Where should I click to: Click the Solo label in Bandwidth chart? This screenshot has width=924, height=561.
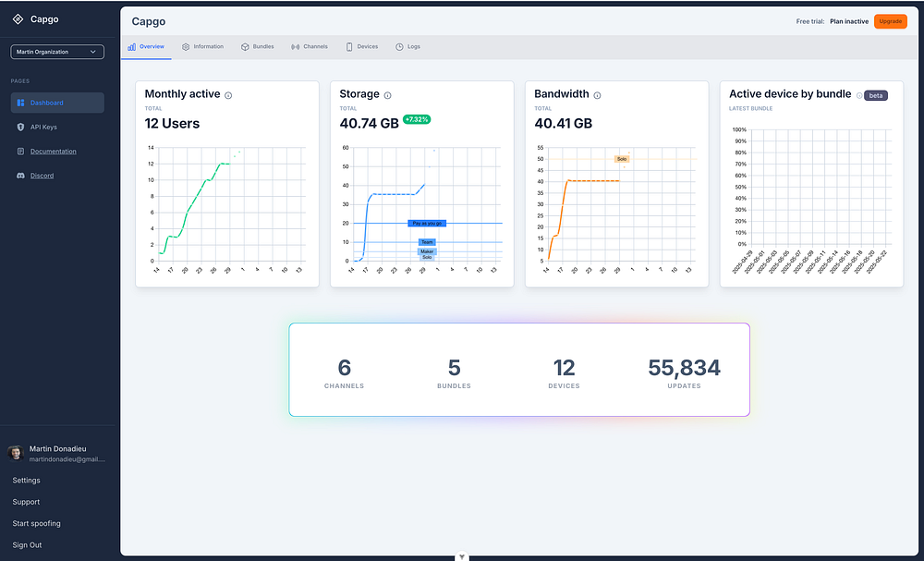click(x=622, y=159)
